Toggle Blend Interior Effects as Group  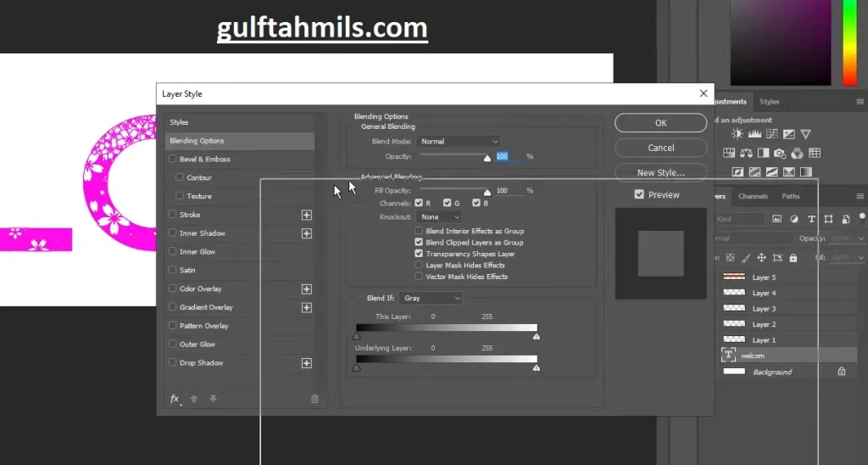pyautogui.click(x=419, y=231)
